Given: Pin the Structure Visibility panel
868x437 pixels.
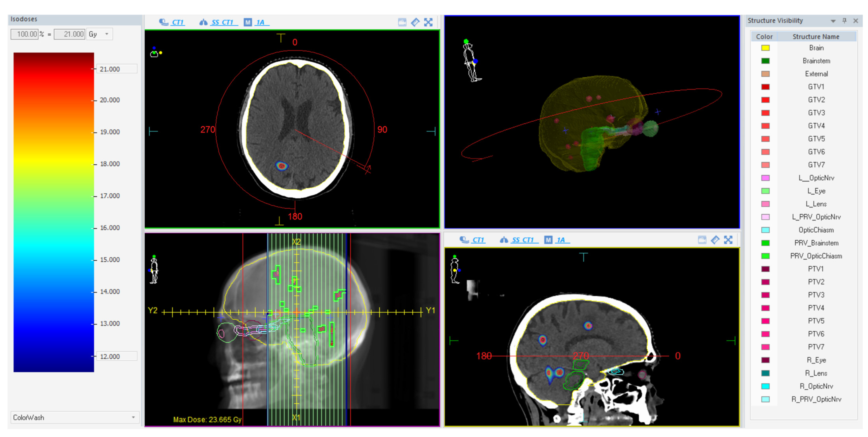Looking at the screenshot, I should click(x=844, y=21).
